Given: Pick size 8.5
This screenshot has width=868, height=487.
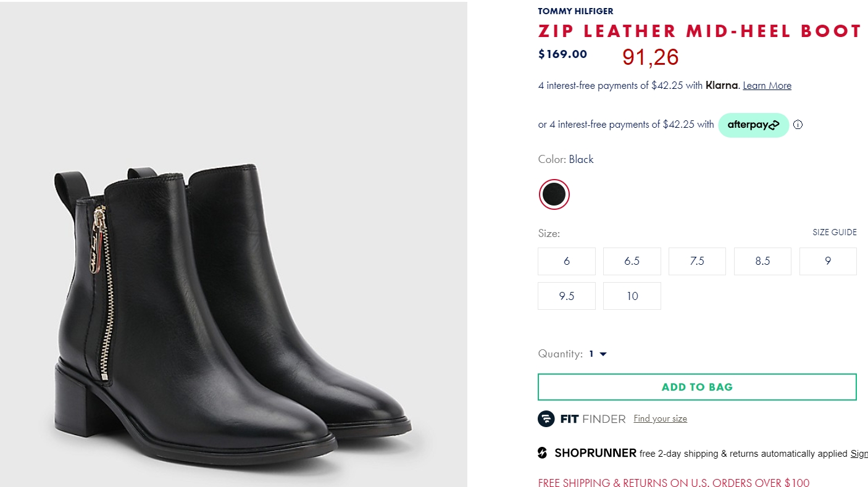Looking at the screenshot, I should point(762,261).
